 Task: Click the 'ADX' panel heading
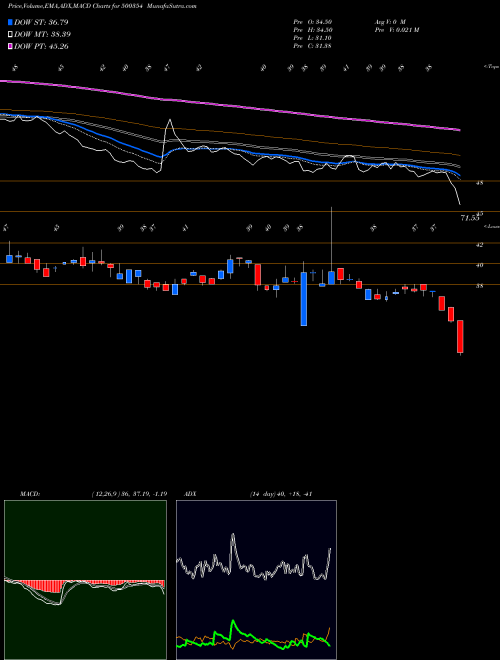click(x=191, y=494)
